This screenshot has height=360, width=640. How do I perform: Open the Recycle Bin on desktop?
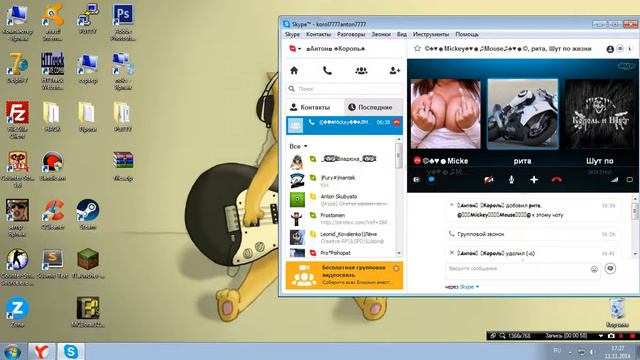coord(617,312)
